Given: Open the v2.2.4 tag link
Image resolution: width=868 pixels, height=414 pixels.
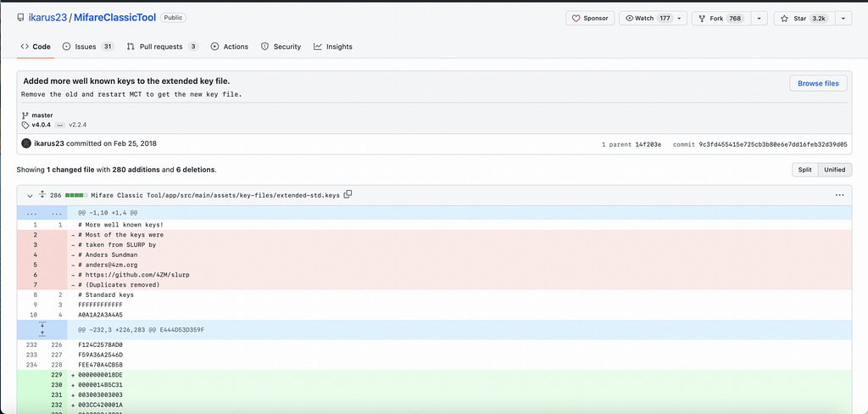Looking at the screenshot, I should 78,125.
